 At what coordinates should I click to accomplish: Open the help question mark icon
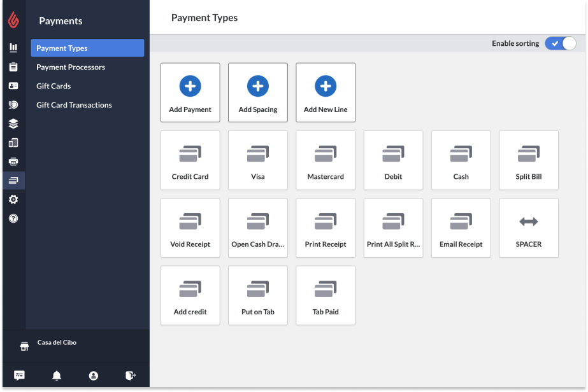(13, 218)
